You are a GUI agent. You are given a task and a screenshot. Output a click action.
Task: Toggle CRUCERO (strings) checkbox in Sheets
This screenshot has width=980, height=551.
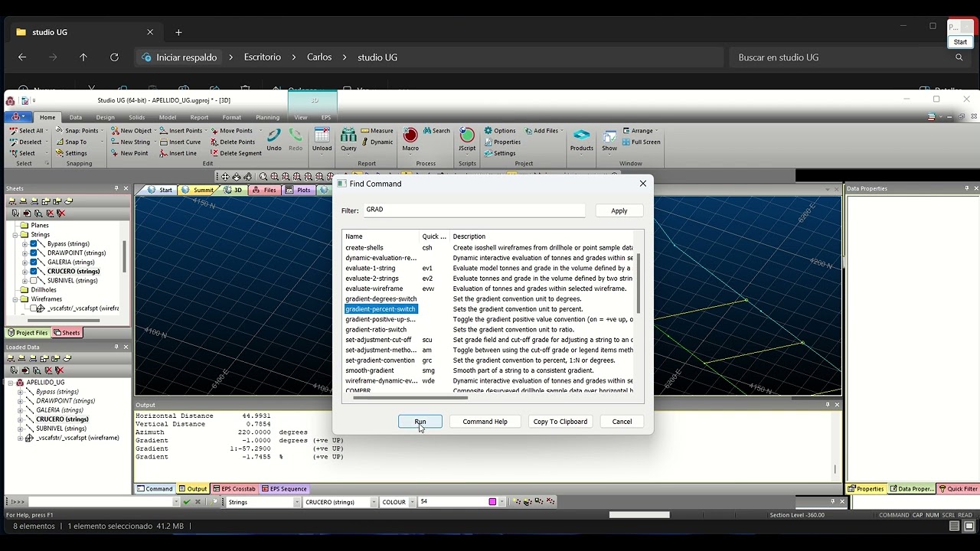pos(33,272)
